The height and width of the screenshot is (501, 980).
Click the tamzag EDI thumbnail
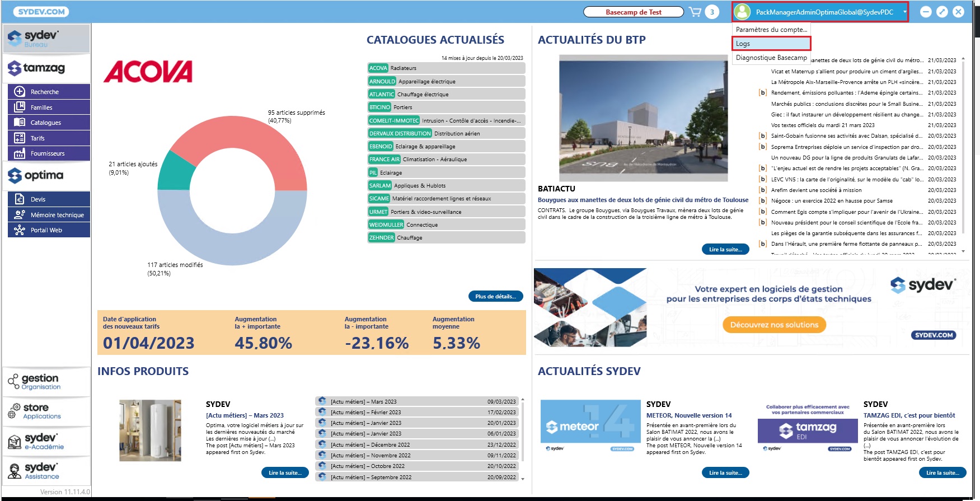pos(808,427)
